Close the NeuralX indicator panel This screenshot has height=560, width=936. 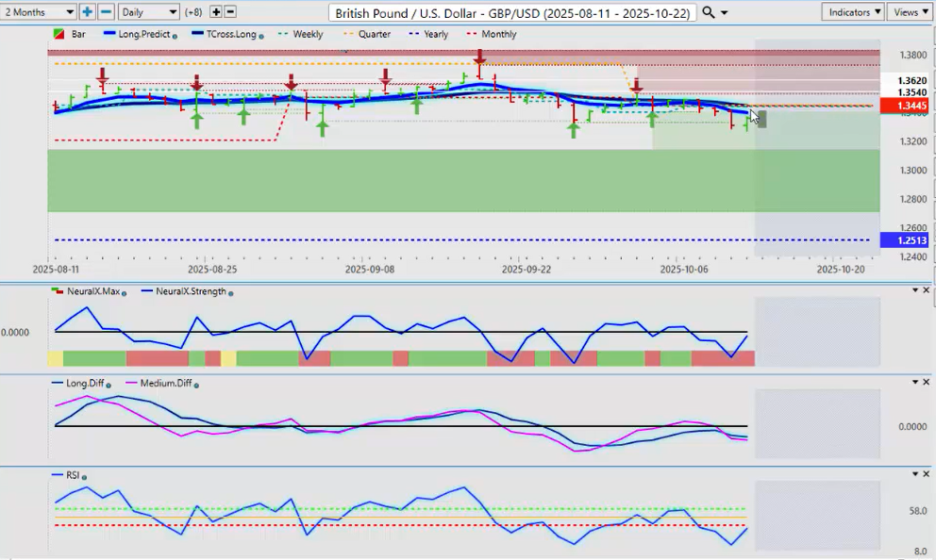pos(927,290)
